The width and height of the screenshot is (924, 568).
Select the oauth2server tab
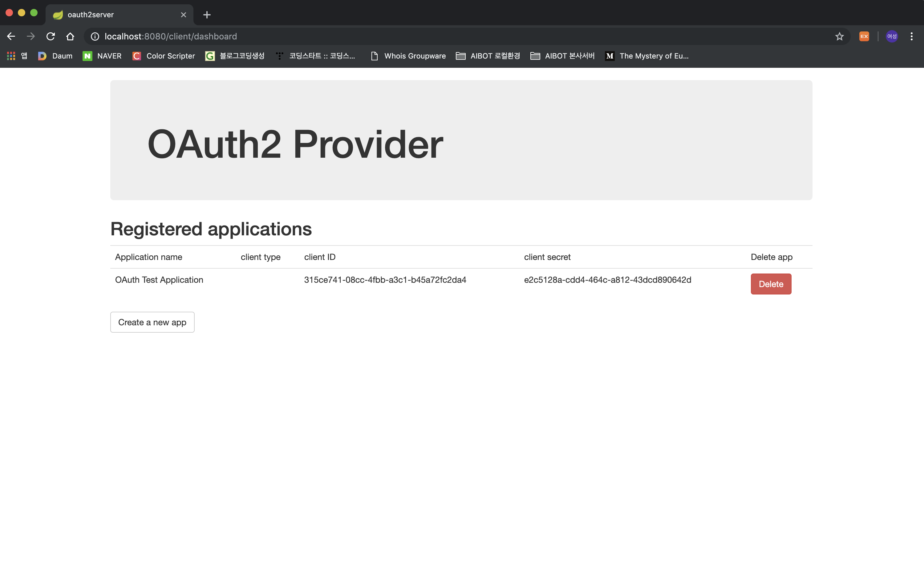[113, 15]
